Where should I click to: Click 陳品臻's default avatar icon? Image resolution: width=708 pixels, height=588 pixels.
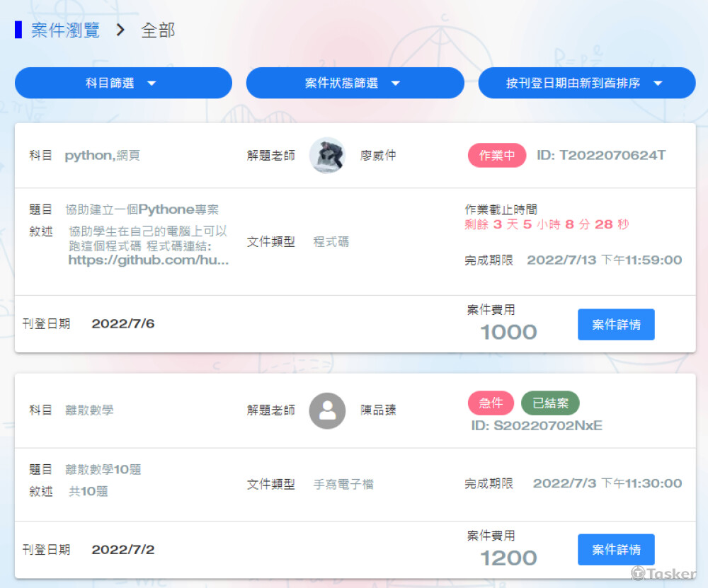327,410
